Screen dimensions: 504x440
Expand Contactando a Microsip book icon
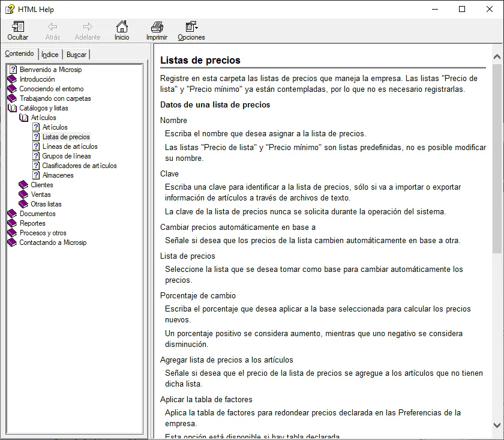[12, 243]
